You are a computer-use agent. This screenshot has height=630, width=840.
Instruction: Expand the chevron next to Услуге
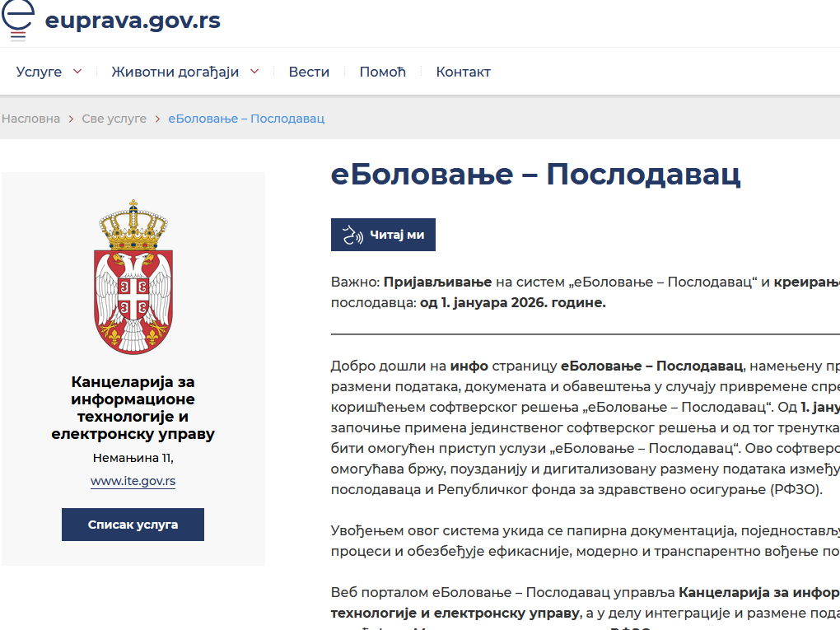pos(77,72)
